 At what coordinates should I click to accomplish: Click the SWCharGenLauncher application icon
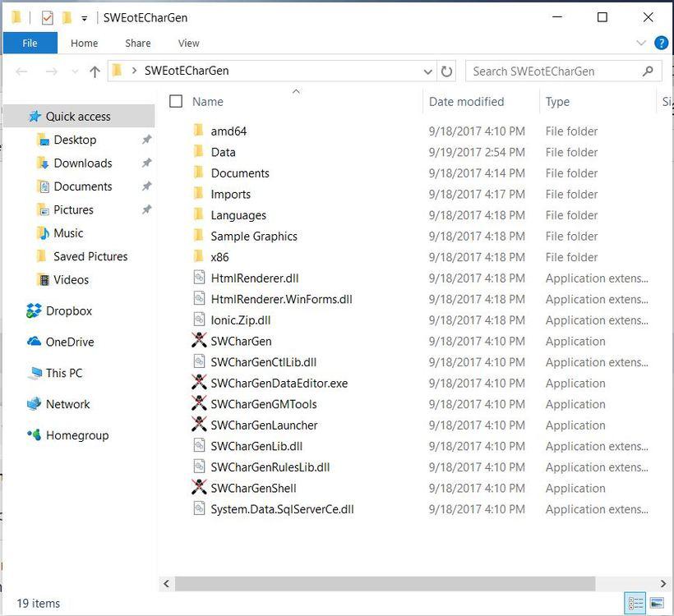click(x=198, y=425)
